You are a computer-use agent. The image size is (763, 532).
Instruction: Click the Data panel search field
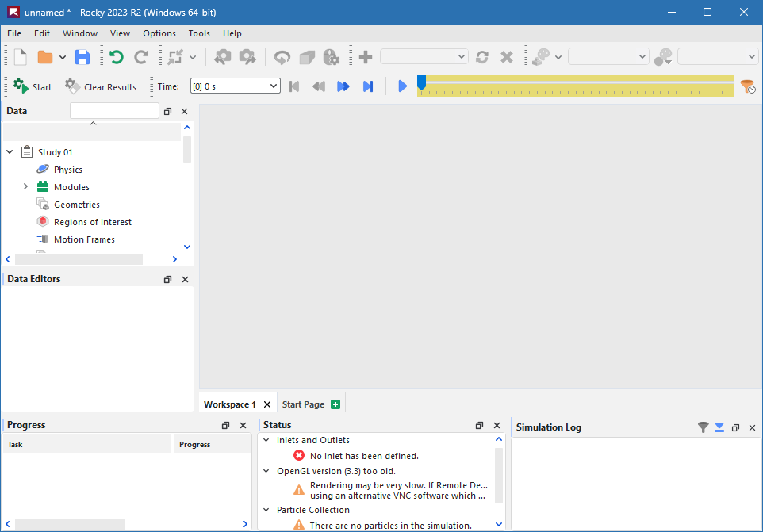coord(114,112)
